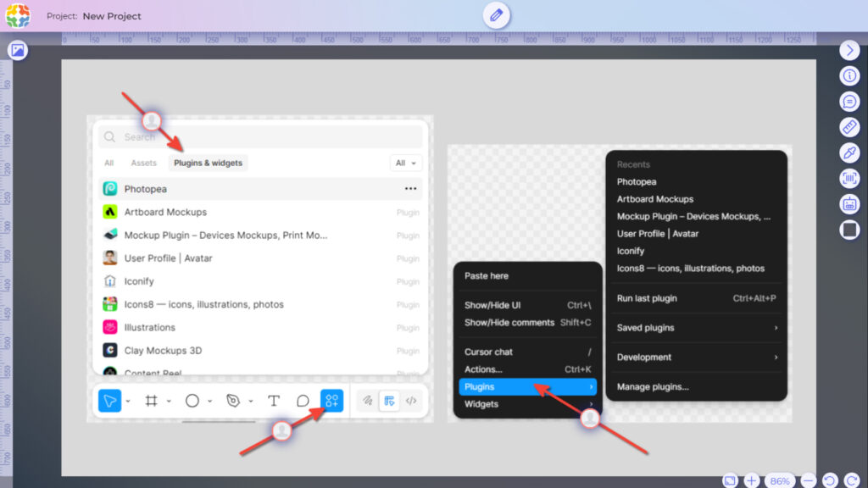Select the Frame hash tool

coord(151,401)
